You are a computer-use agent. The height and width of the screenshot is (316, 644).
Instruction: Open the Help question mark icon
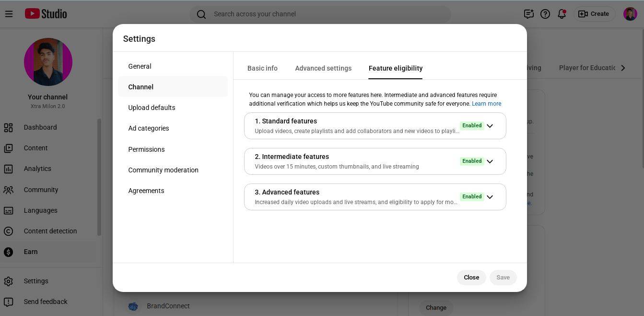(x=545, y=14)
